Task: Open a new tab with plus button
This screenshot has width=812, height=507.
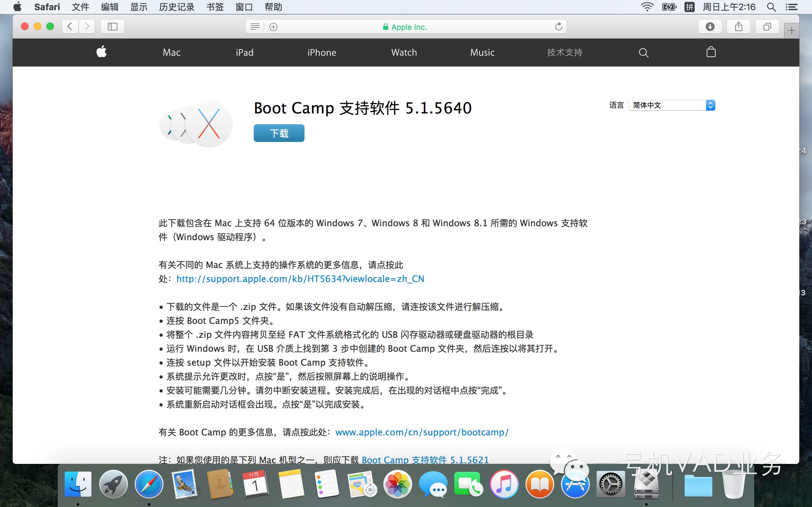Action: click(791, 31)
